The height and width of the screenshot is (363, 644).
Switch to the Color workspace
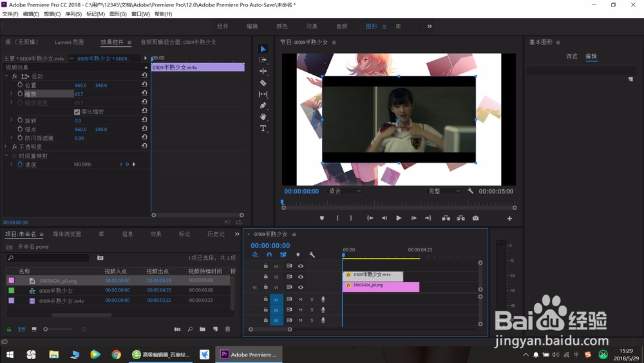(282, 26)
